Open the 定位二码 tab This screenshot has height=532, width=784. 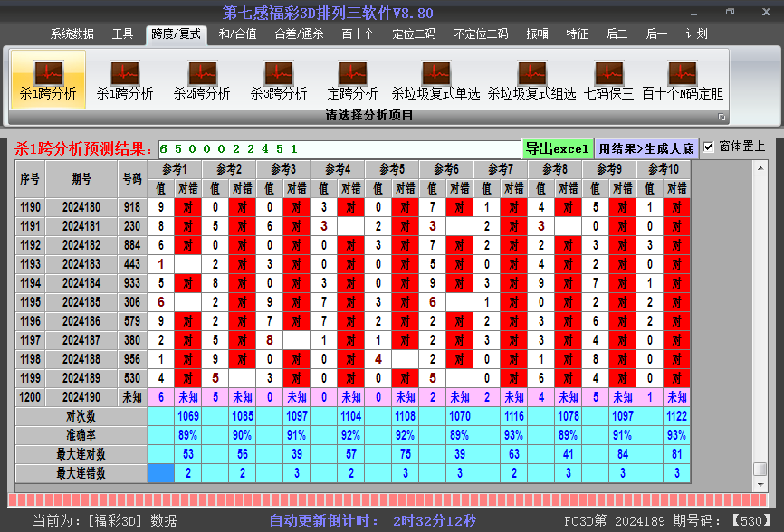click(x=414, y=34)
